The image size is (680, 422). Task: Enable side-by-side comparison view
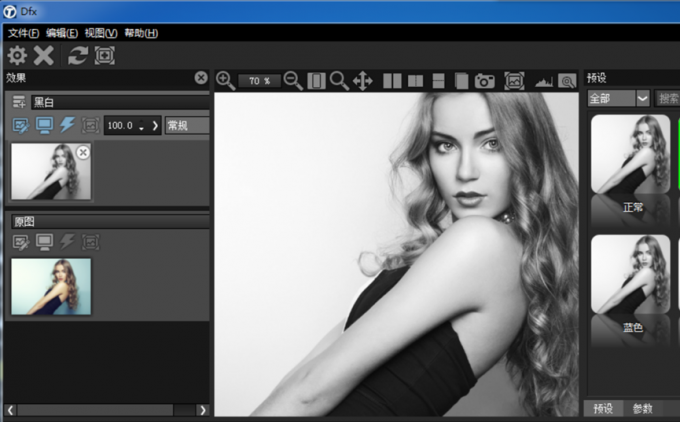(x=392, y=81)
